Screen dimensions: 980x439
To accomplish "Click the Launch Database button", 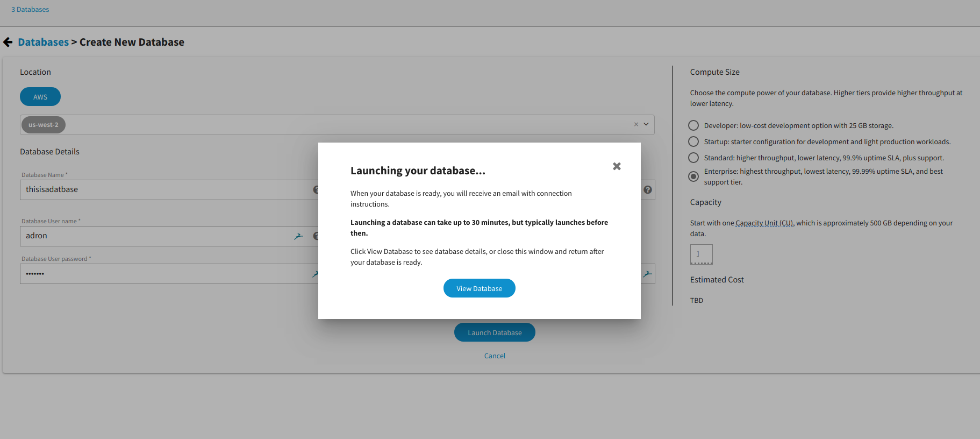I will click(x=495, y=332).
